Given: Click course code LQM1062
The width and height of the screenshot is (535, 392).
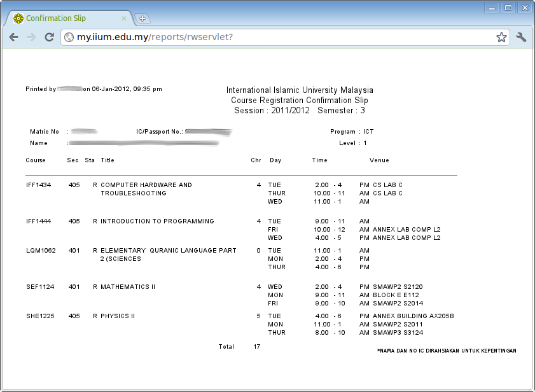Looking at the screenshot, I should tap(41, 251).
